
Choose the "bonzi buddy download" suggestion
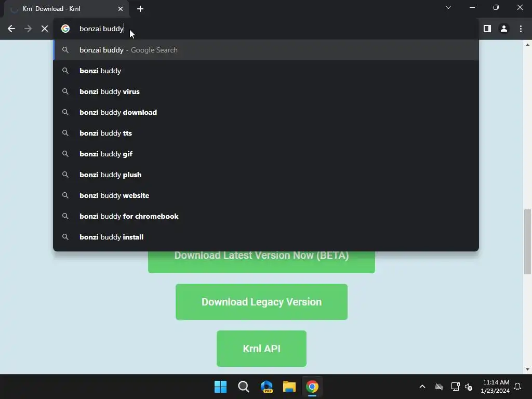pyautogui.click(x=266, y=112)
